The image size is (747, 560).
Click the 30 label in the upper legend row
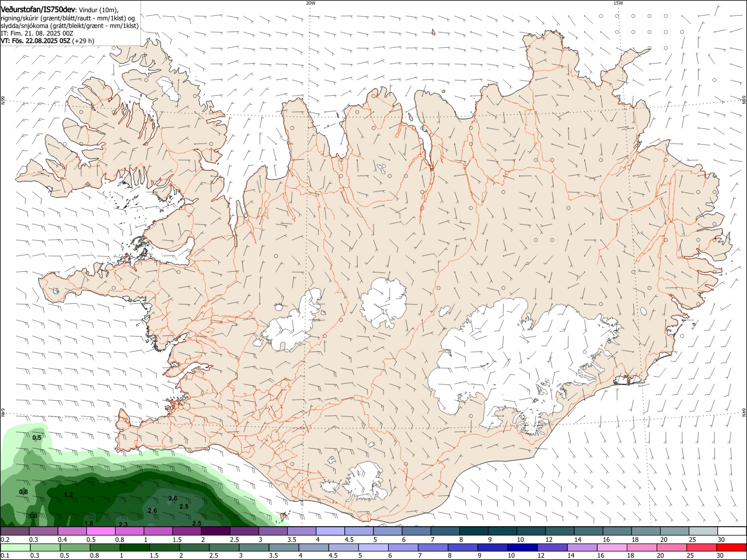click(721, 540)
